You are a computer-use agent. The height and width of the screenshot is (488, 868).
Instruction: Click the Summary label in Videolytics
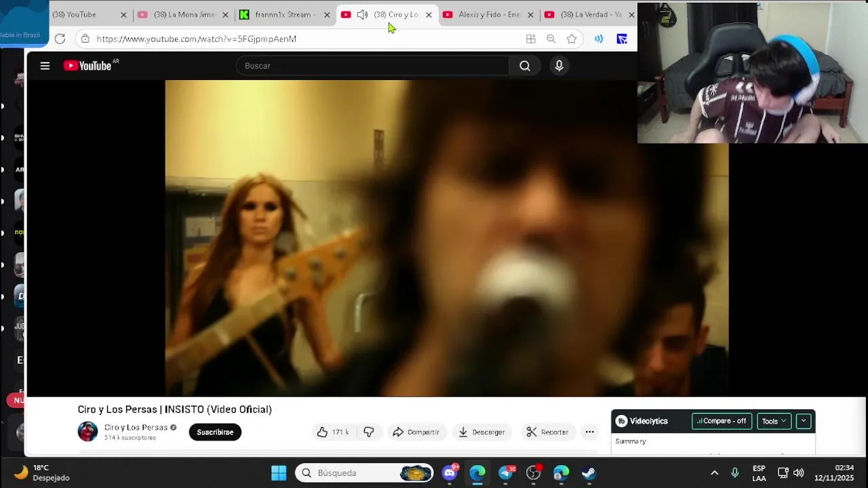631,441
